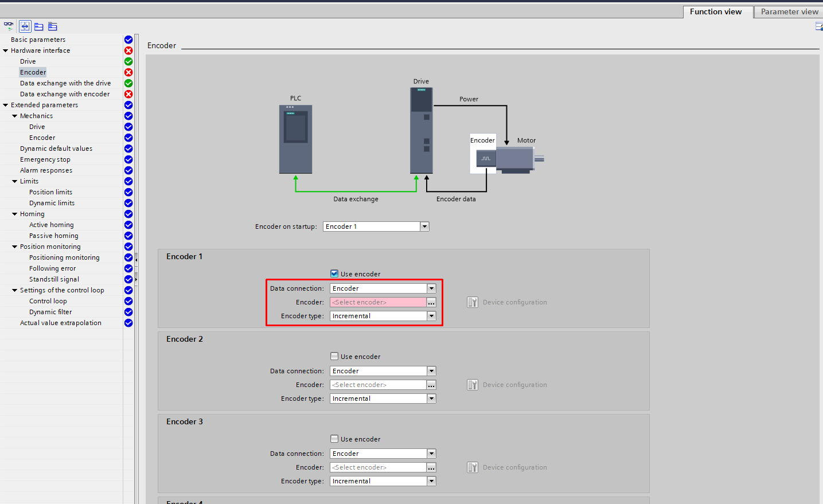Select Dynamic default values item

tap(56, 149)
